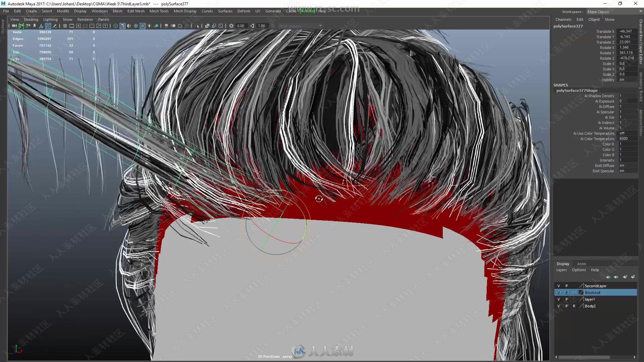The width and height of the screenshot is (644, 362).
Task: Toggle Wireframe on Shaded icon
Action: coord(136,26)
